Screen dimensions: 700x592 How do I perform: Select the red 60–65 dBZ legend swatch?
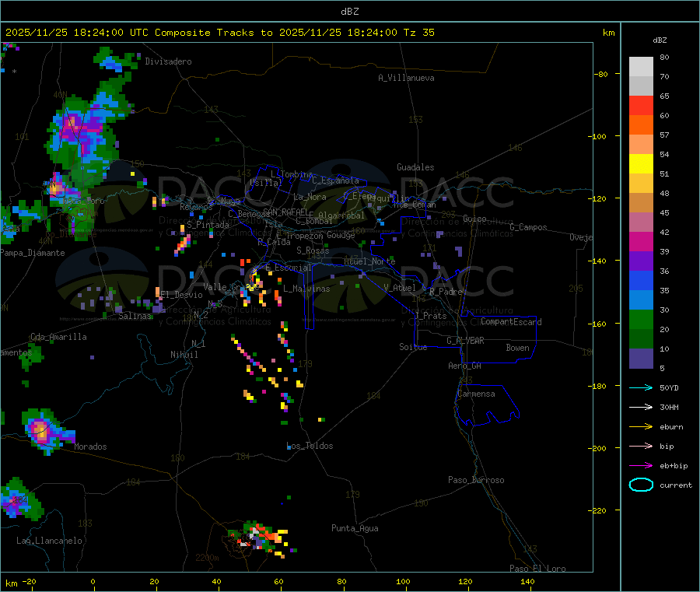pyautogui.click(x=641, y=105)
